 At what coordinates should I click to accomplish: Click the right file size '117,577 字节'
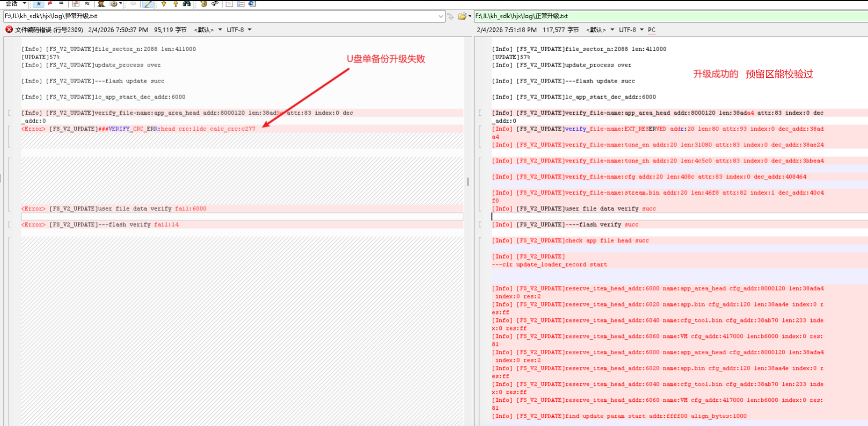coord(560,30)
